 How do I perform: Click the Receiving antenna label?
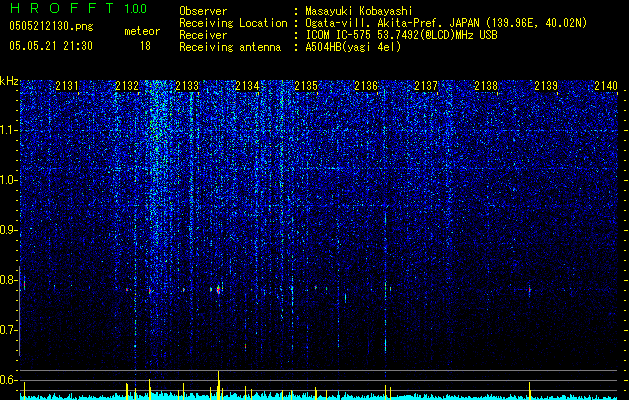[230, 47]
